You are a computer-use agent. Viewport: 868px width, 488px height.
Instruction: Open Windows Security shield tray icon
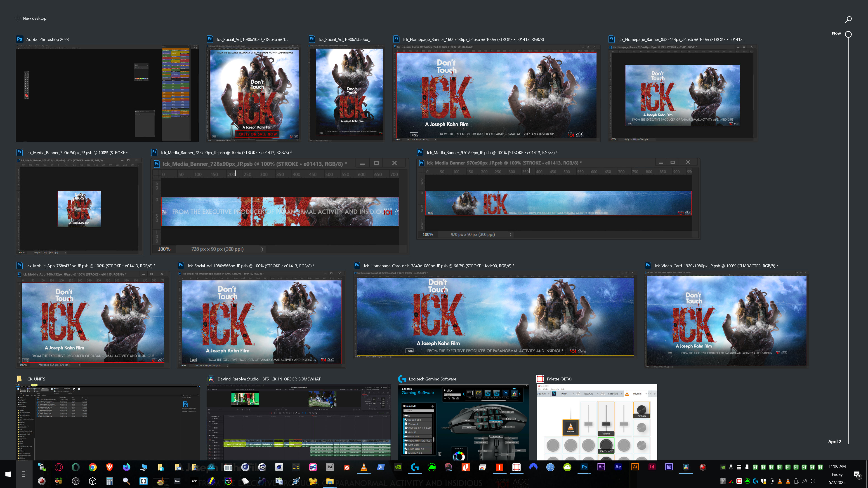(x=764, y=481)
